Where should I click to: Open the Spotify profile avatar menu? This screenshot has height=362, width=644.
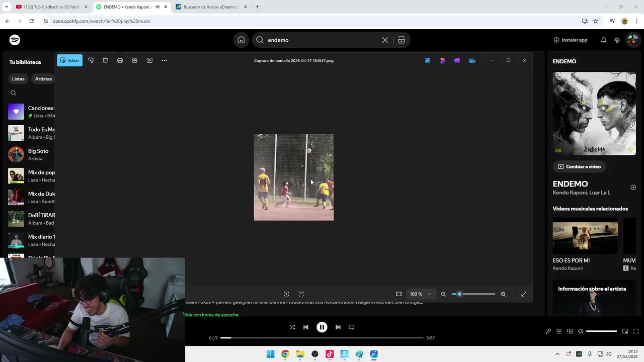coord(632,40)
